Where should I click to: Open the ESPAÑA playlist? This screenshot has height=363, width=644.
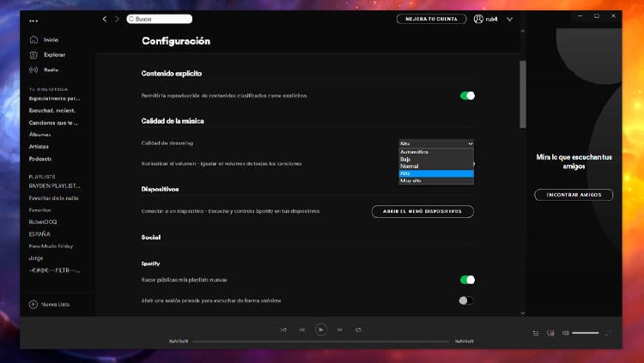click(39, 234)
